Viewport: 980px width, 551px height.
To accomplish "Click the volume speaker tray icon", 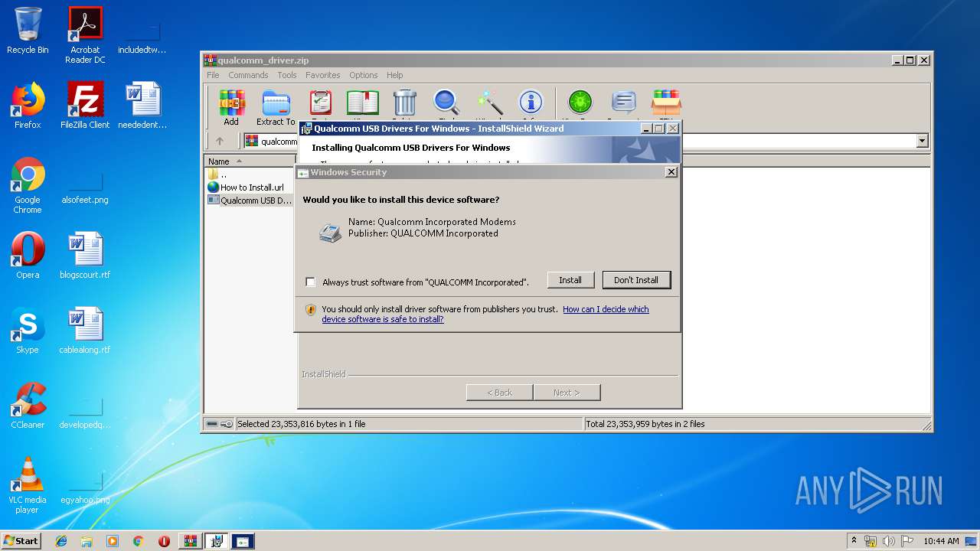I will tap(889, 541).
